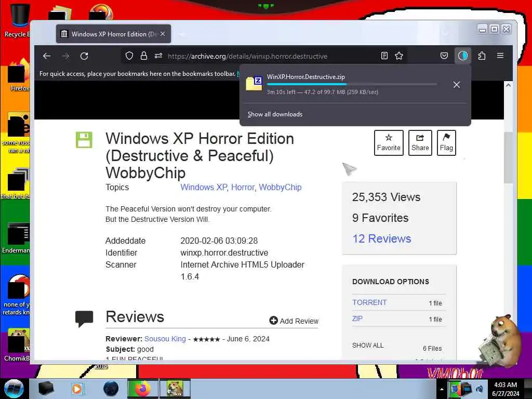Click Show all downloads

click(x=275, y=114)
